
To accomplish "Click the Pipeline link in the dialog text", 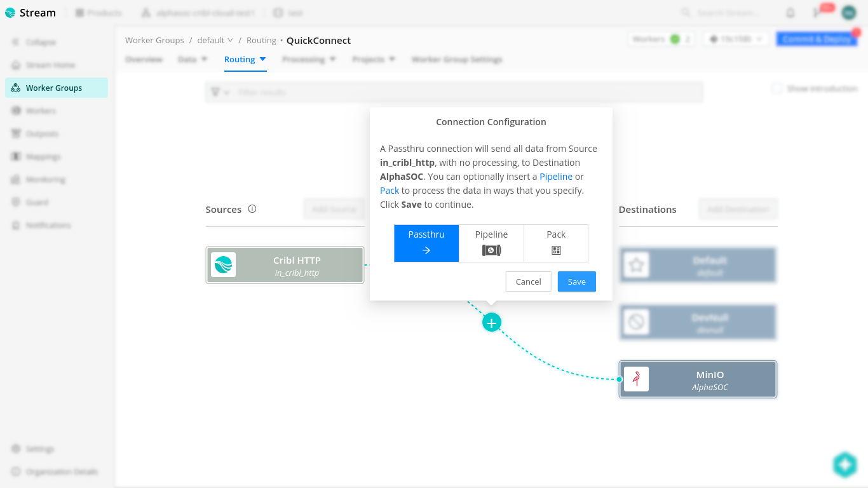I will tap(556, 176).
